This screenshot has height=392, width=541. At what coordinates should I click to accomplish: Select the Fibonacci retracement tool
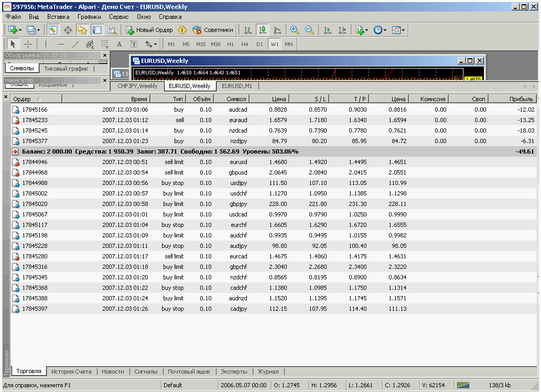104,45
